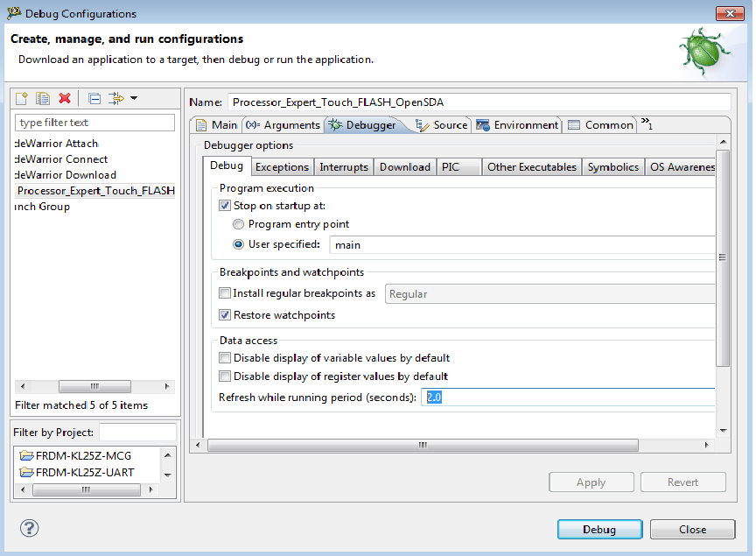Expand the overflow tabs chevron
Viewport: 756px width, 556px height.
pos(646,124)
